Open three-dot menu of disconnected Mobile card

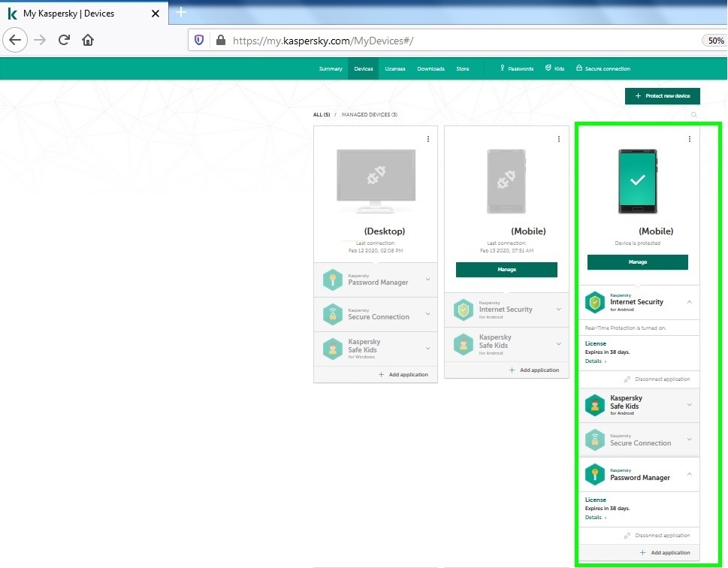click(559, 139)
